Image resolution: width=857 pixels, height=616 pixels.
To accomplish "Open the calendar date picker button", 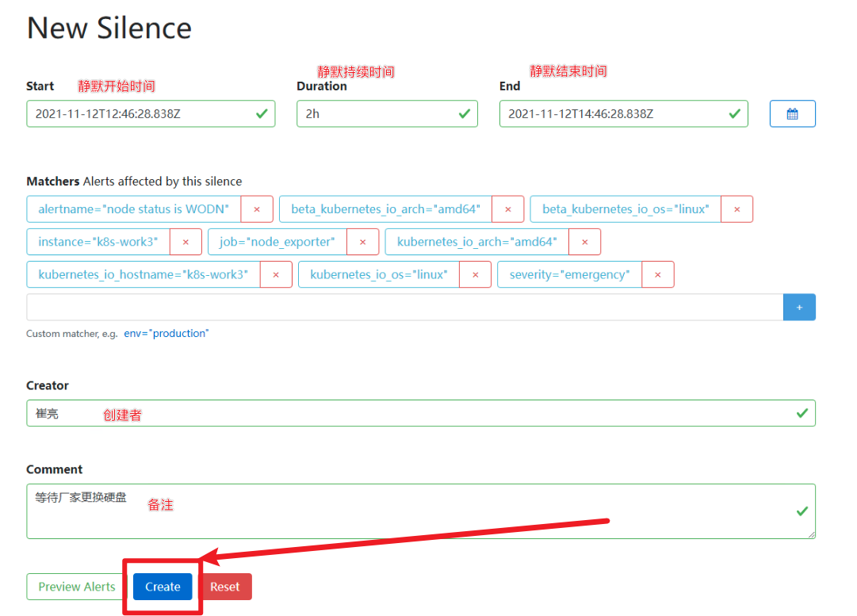I will (x=792, y=113).
